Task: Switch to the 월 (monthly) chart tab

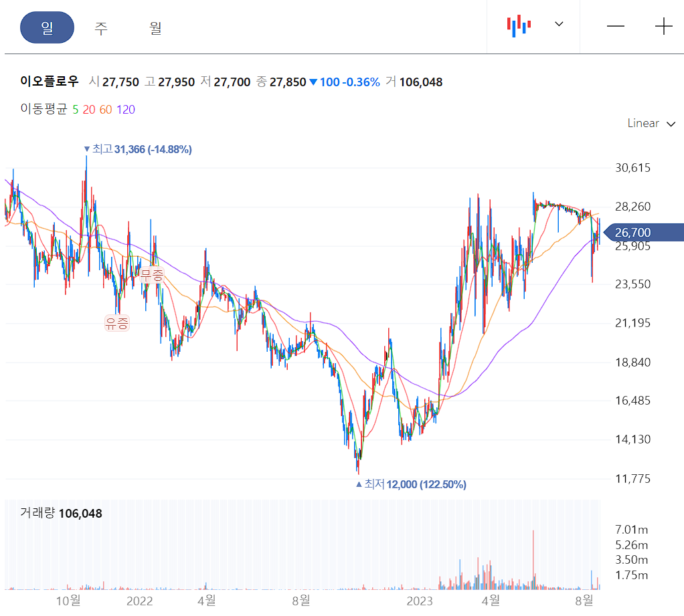Action: 155,28
